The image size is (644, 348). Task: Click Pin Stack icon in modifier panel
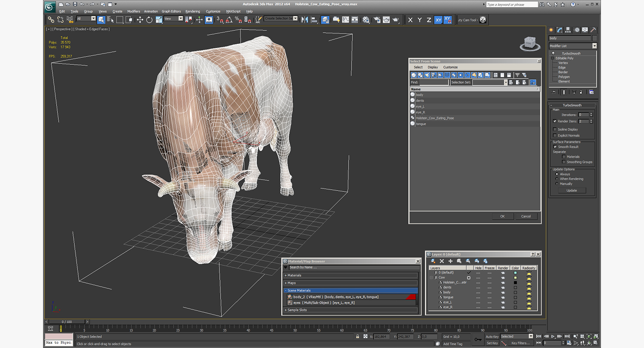pyautogui.click(x=553, y=92)
